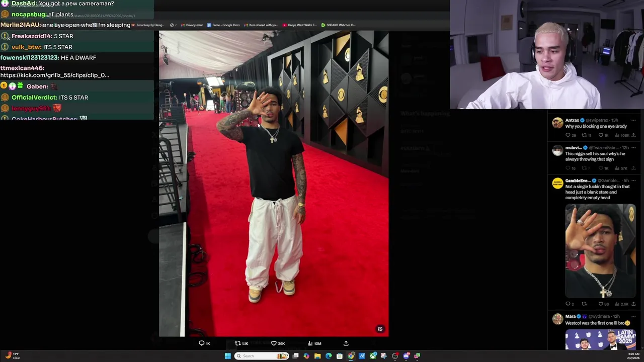
Task: Like the Antrax tweet
Action: click(x=600, y=135)
